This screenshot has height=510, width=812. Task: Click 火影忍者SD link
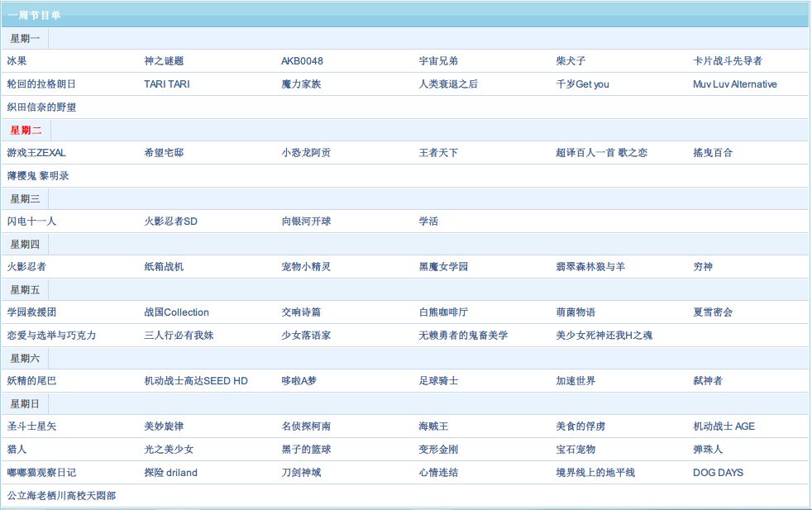(170, 221)
